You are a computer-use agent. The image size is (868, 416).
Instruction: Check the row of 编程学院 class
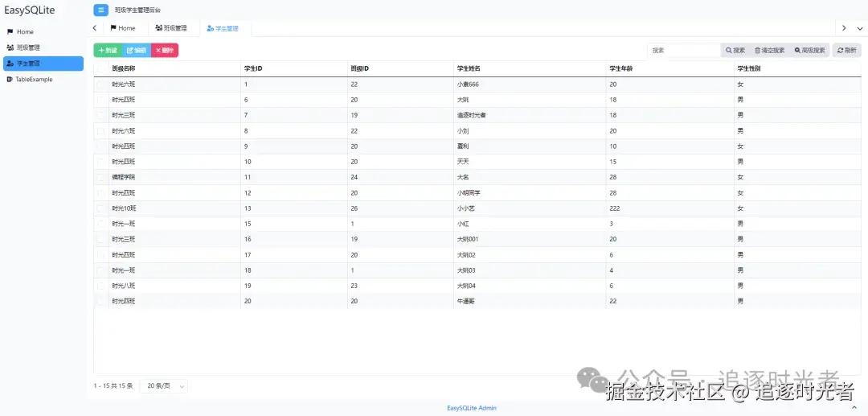point(100,177)
